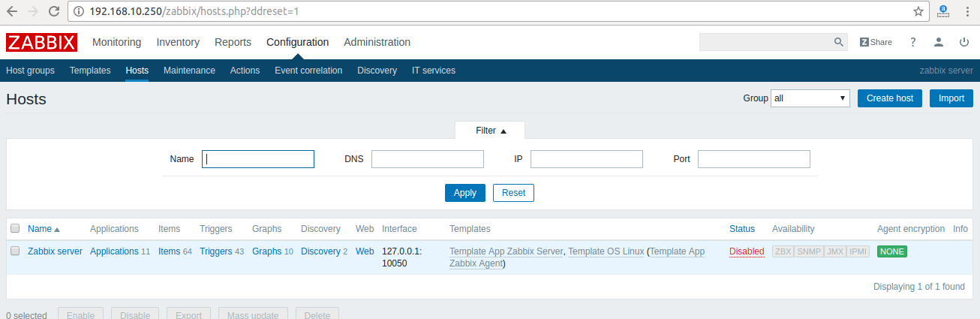Open the Monitoring menu
This screenshot has height=319, width=980.
116,42
